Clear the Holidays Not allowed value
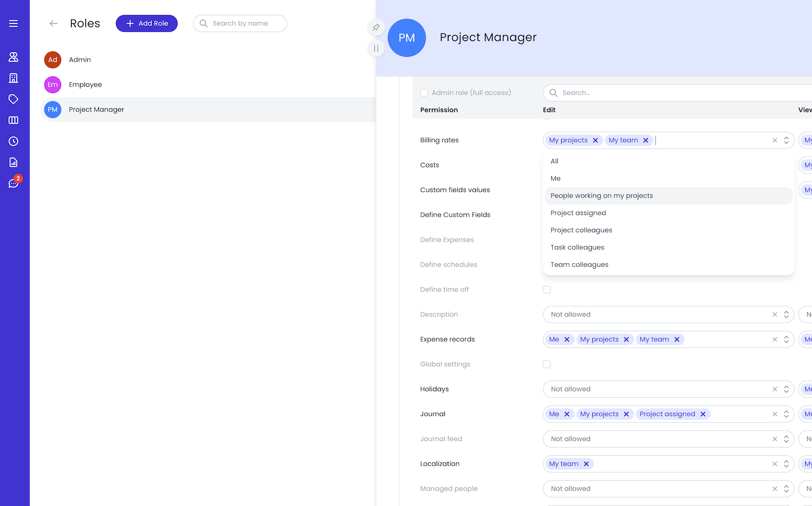The image size is (812, 506). tap(775, 389)
